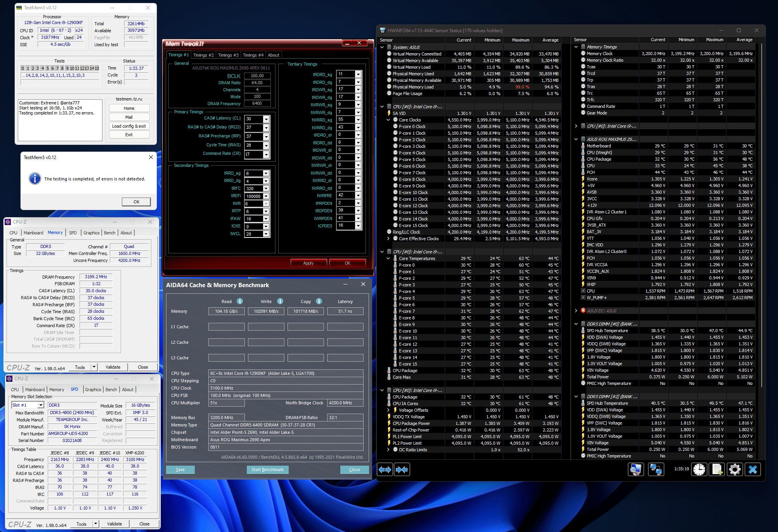Minimize the Mem TweakIt window
778x532 pixels.
click(x=347, y=43)
